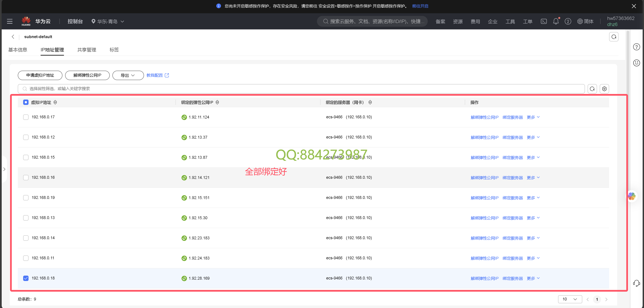This screenshot has height=308, width=644.
Task: Open the 费用 top menu
Action: (x=475, y=21)
